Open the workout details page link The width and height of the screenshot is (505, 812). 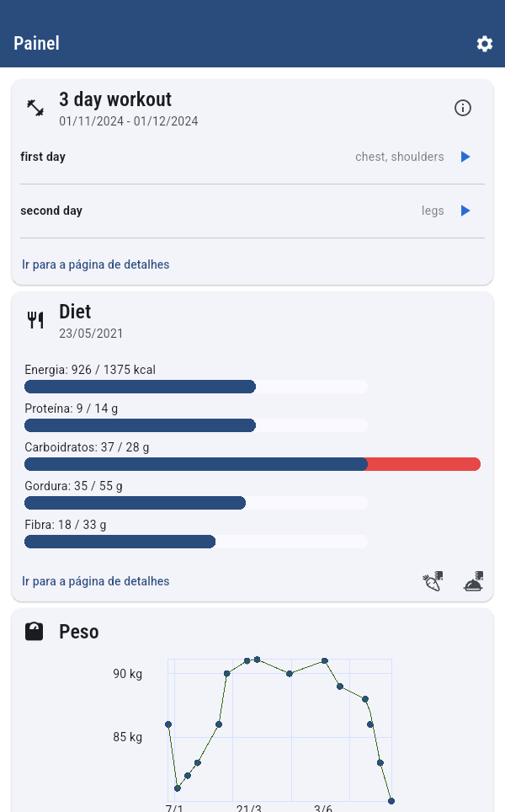point(95,264)
